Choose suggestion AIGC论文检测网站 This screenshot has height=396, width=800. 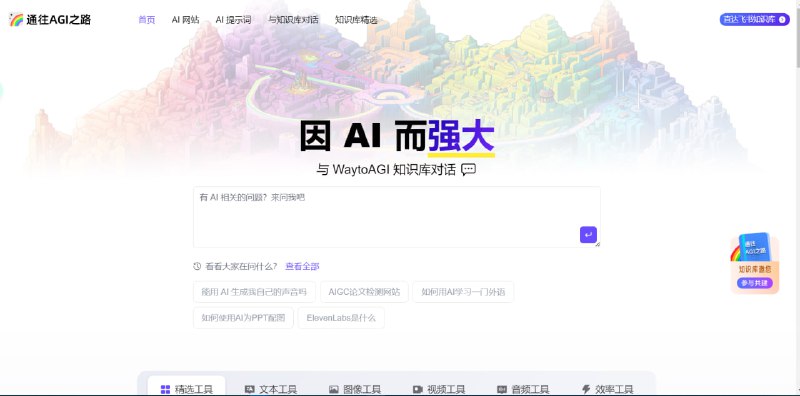click(x=364, y=292)
